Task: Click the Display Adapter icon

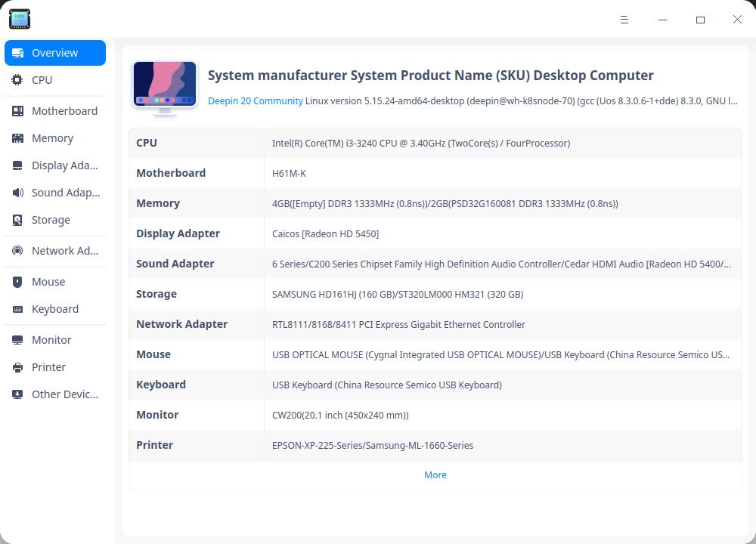Action: coord(17,165)
